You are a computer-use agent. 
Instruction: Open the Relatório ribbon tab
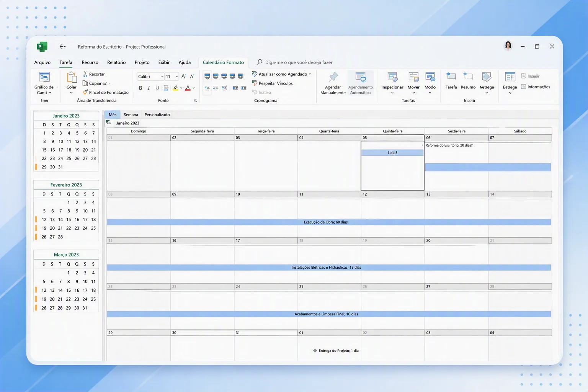[116, 62]
